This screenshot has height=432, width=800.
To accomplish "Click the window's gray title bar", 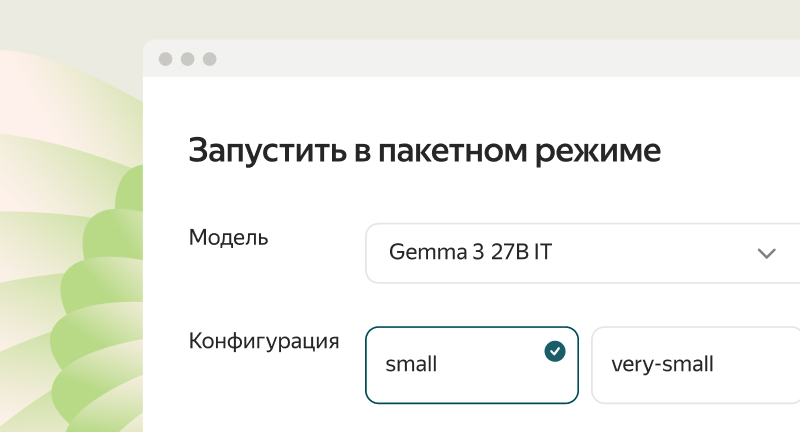I will [500, 59].
